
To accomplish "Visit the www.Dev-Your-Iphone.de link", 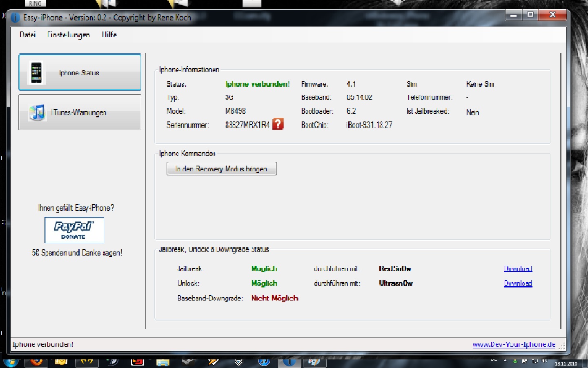I will coord(514,344).
